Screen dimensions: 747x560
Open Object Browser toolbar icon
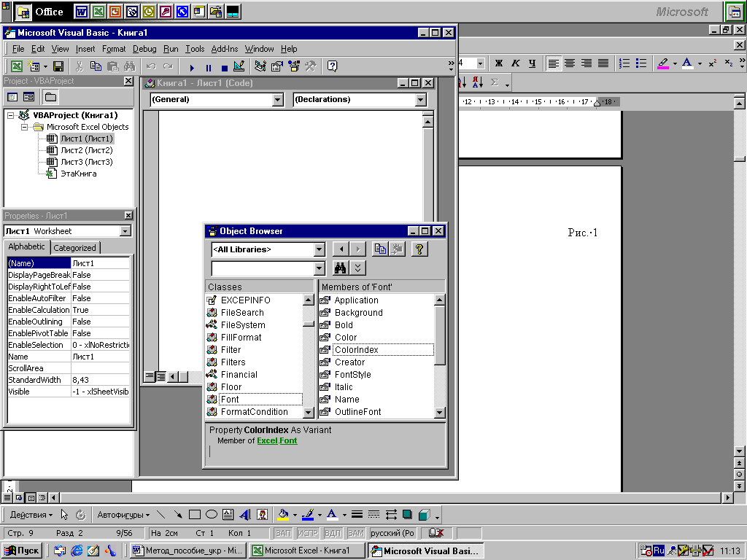pos(294,66)
